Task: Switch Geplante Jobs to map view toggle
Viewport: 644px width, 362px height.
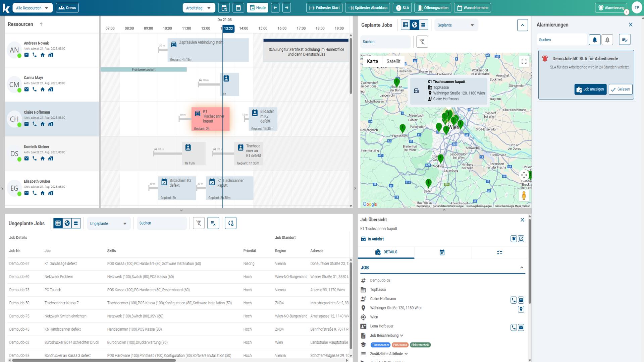Action: tap(414, 25)
